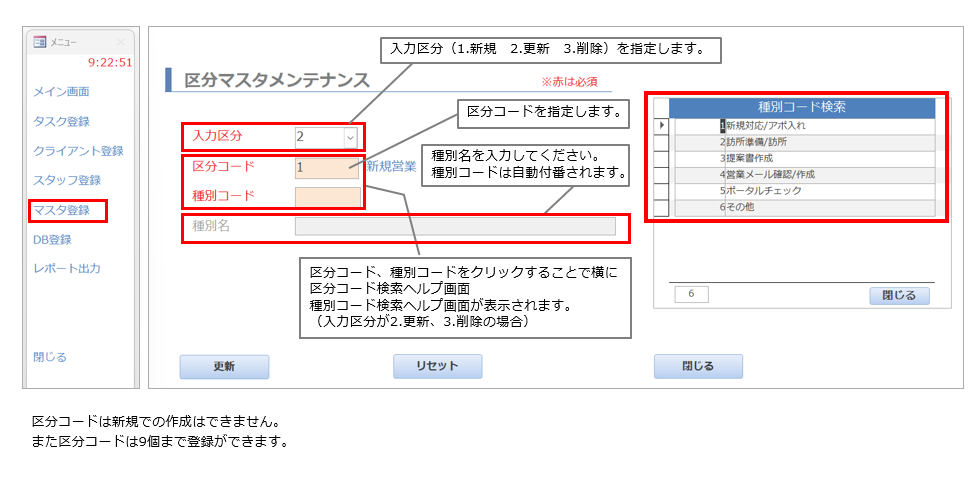Click the 区分コード input field

point(327,167)
